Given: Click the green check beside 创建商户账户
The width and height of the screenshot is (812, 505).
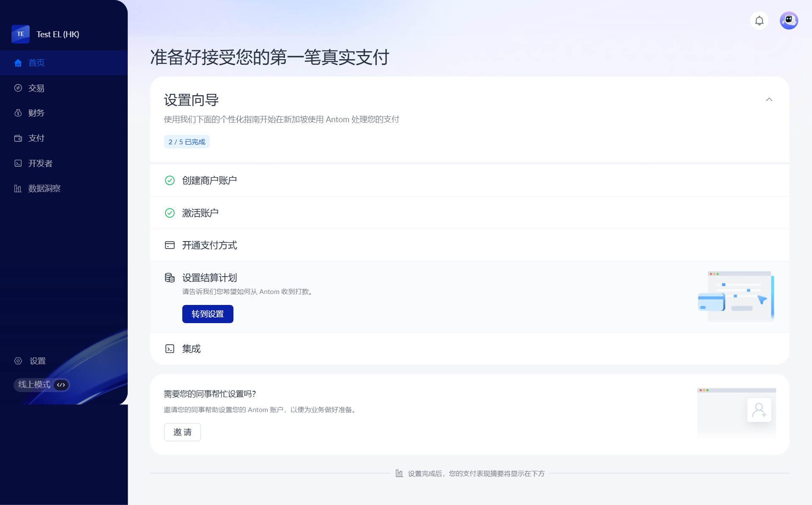Looking at the screenshot, I should (170, 181).
